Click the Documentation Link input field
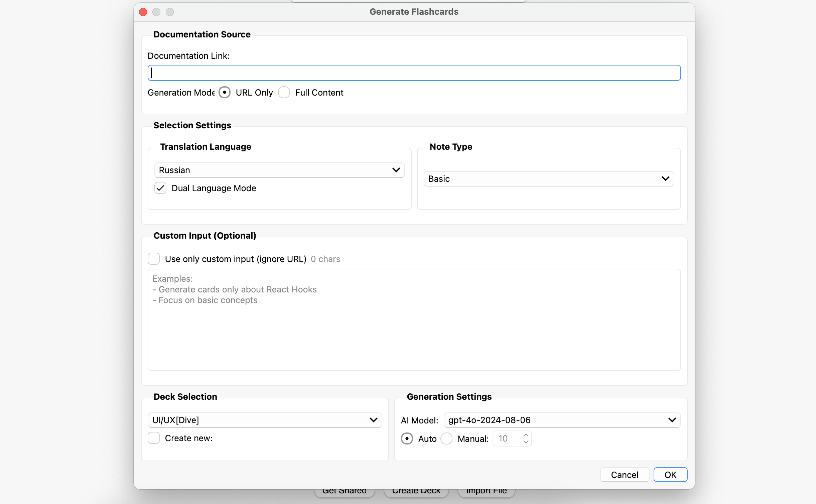Screen dimensions: 816x504 414,73
